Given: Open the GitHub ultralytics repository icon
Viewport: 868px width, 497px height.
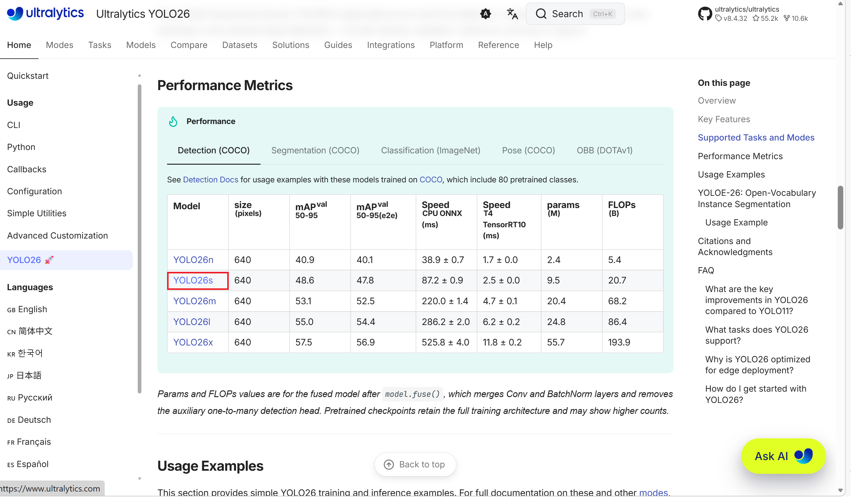Looking at the screenshot, I should click(x=705, y=14).
